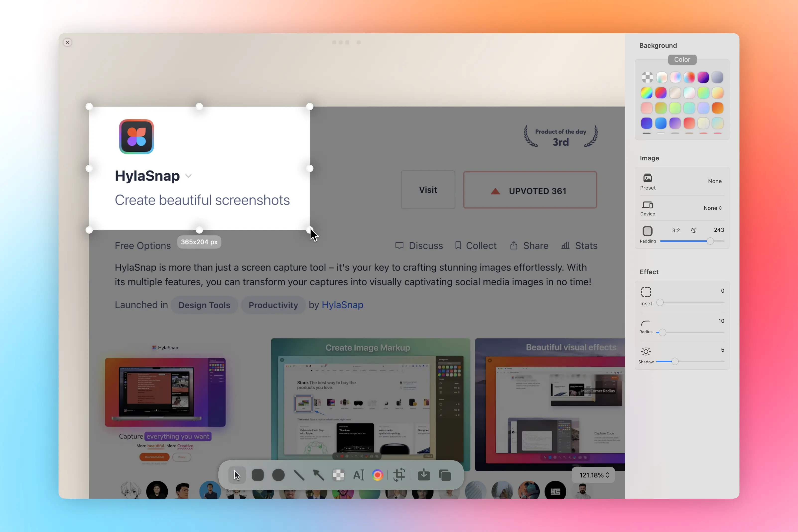Open the Preset None selector
The height and width of the screenshot is (532, 798).
pos(714,181)
